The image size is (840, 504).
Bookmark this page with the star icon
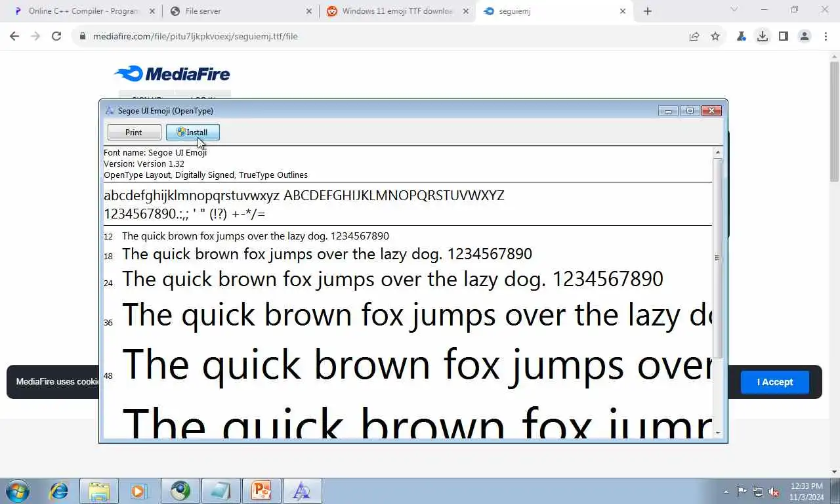click(715, 36)
